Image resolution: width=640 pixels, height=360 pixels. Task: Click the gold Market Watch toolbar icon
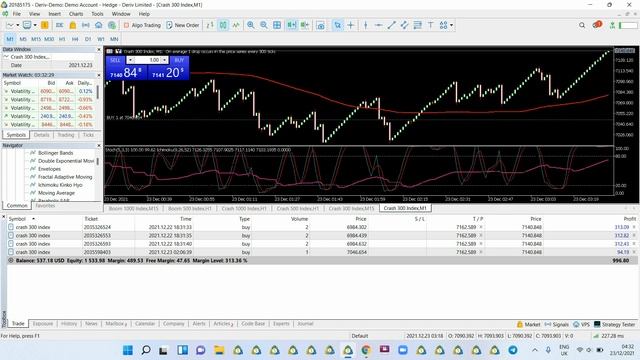(44, 25)
